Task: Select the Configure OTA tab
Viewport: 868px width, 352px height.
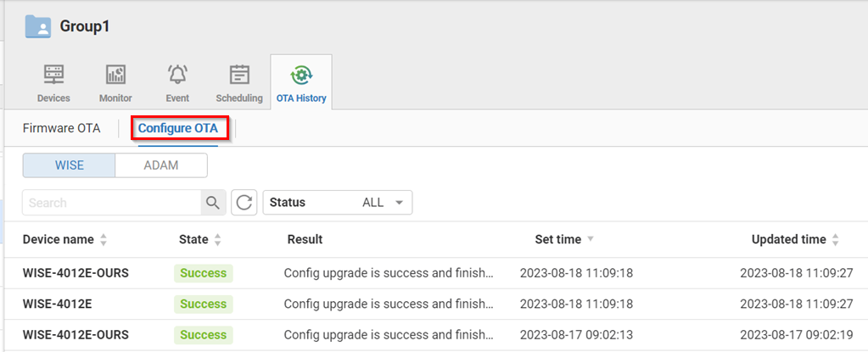Action: 178,128
